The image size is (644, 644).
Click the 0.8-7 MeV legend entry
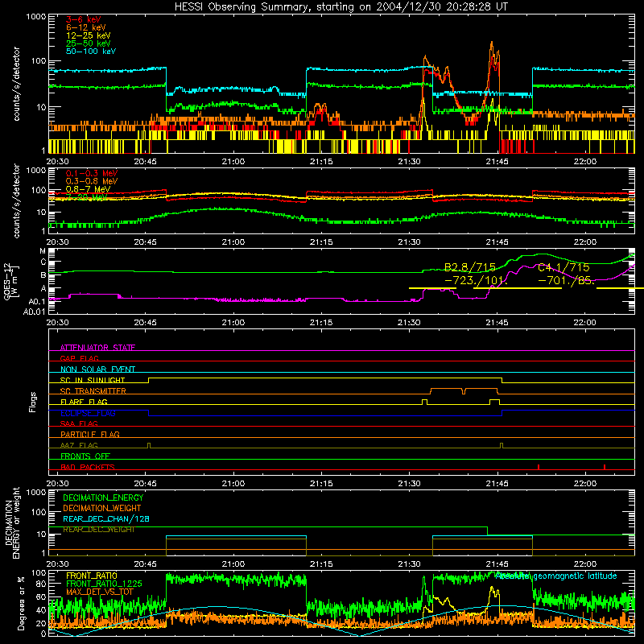[88, 189]
